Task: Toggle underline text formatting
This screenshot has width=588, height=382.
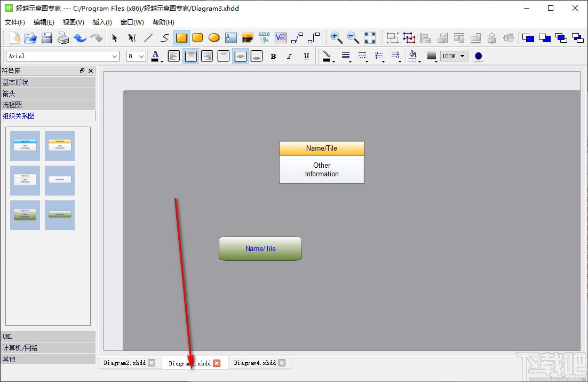Action: click(x=306, y=56)
